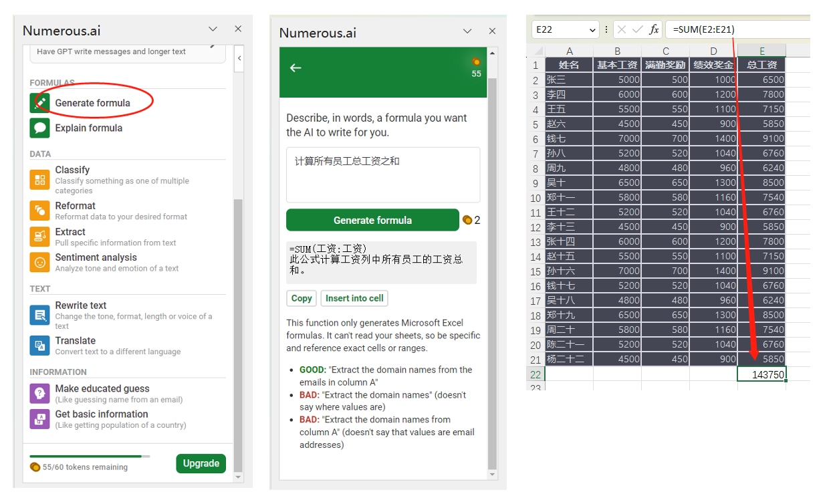Close the middle Numerous.ai panel
Viewport: 831px width, 504px height.
pos(493,31)
